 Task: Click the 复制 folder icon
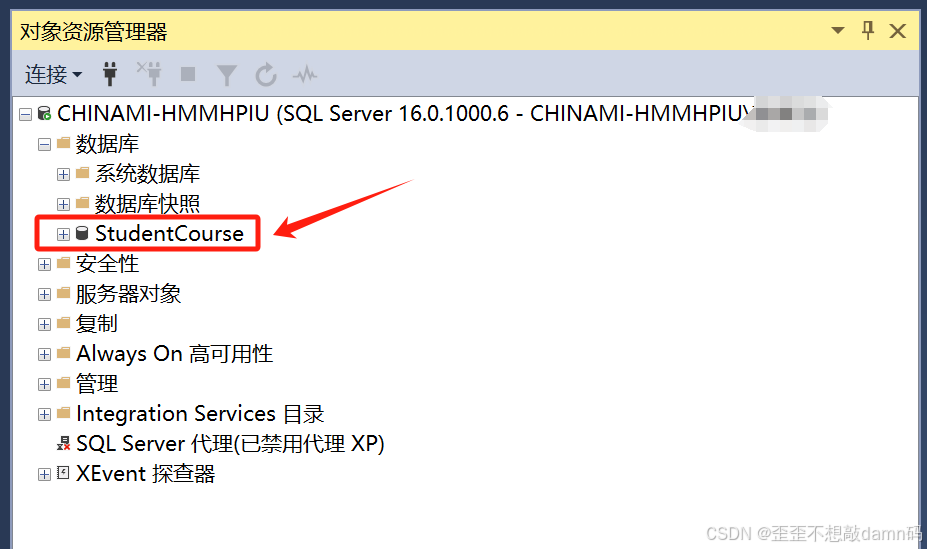click(64, 323)
